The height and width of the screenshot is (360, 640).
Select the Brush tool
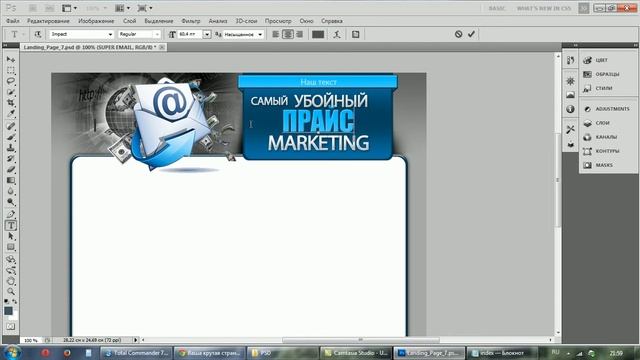pyautogui.click(x=11, y=137)
